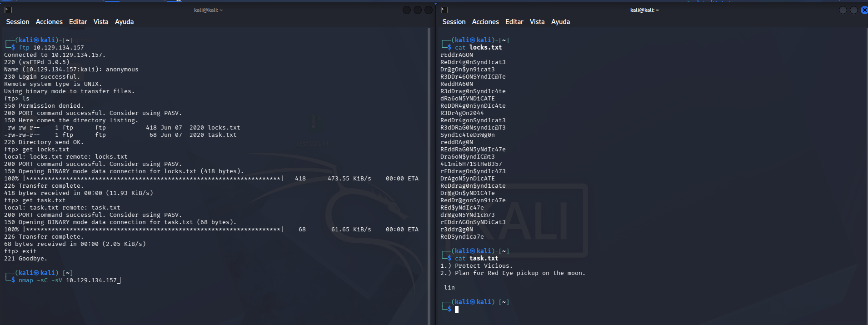Click 'cat task.txt' command in right terminal
This screenshot has height=325, width=868.
(477, 259)
